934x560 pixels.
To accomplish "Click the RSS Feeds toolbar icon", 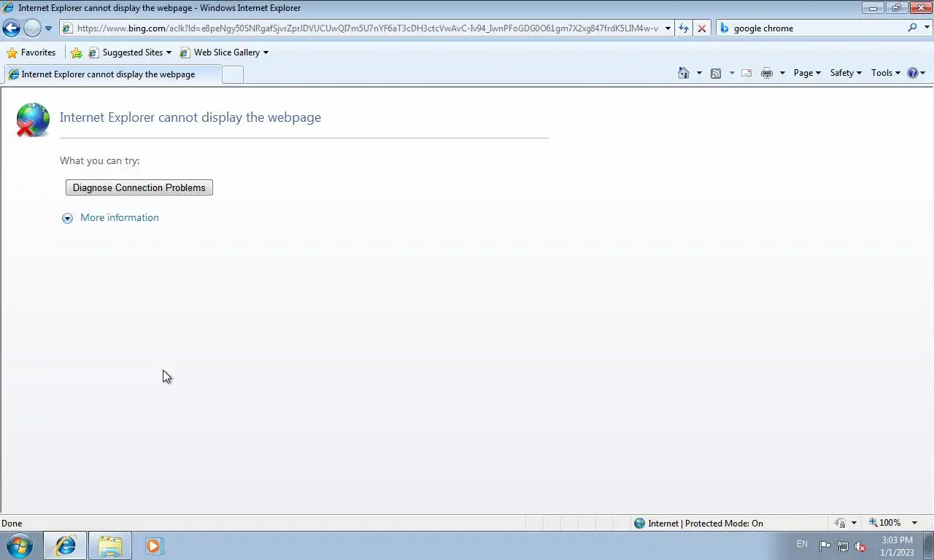I will point(716,73).
